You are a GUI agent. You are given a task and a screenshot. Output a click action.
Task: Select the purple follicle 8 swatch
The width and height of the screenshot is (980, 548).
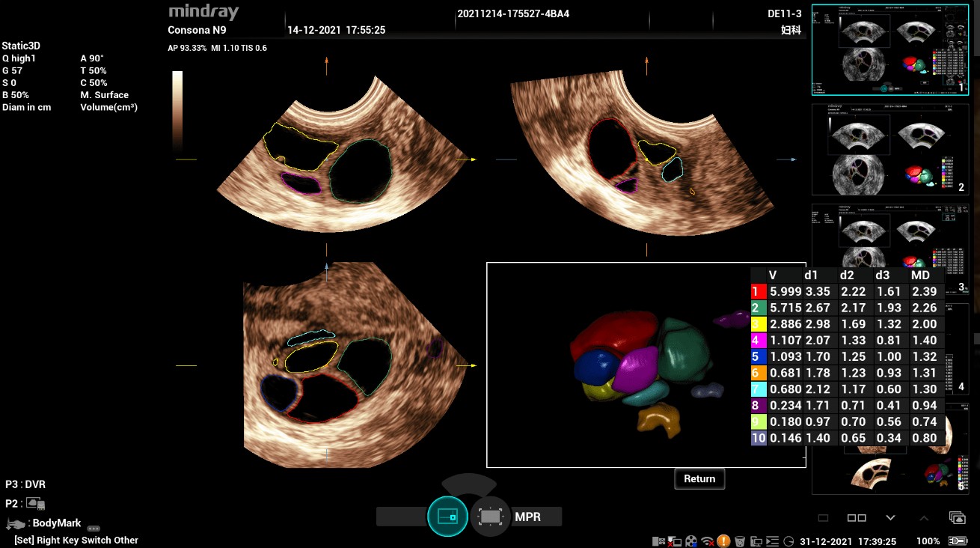click(759, 406)
